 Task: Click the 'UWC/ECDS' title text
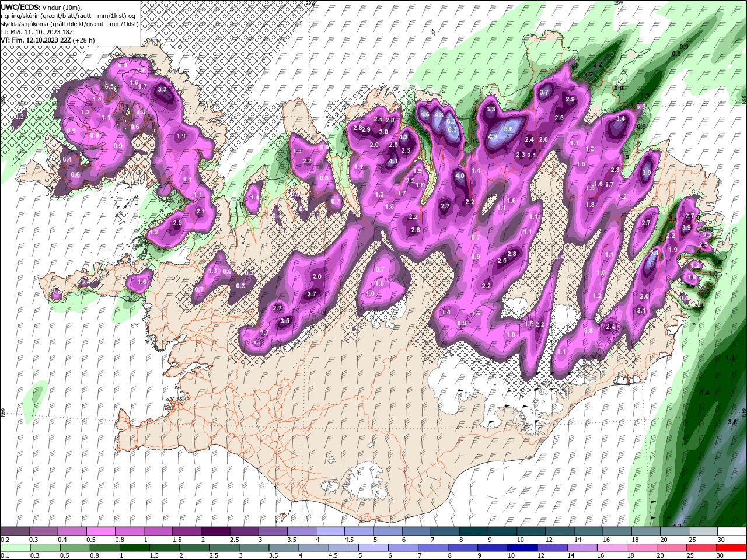[x=20, y=6]
